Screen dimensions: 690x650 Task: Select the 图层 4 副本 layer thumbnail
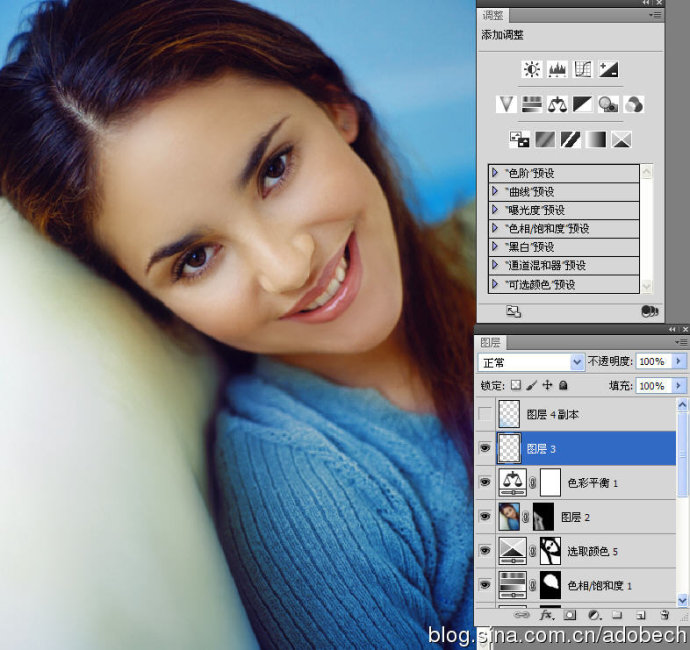pos(509,414)
